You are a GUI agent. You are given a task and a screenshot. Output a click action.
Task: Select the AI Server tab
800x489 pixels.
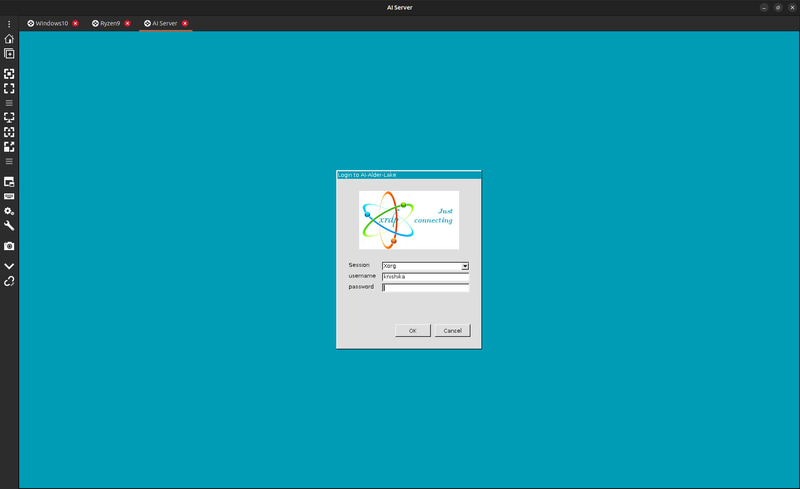click(164, 23)
